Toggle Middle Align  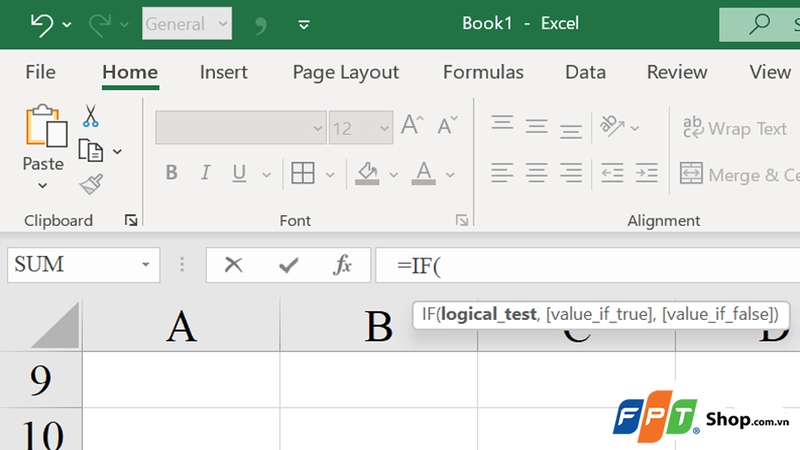[x=537, y=127]
